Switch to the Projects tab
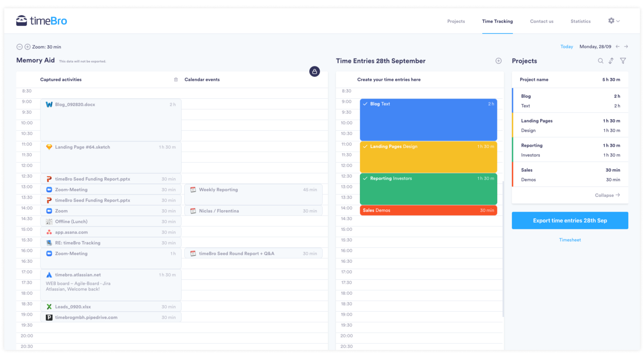This screenshot has width=644, height=358. point(456,21)
